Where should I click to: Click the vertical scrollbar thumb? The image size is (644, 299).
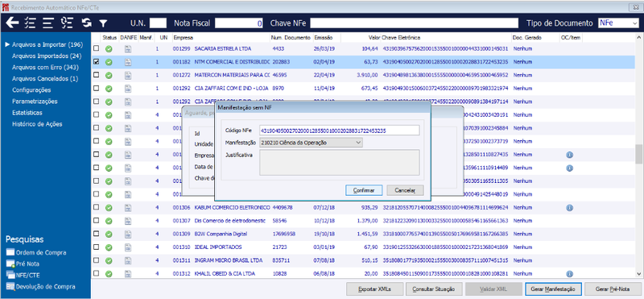639,154
